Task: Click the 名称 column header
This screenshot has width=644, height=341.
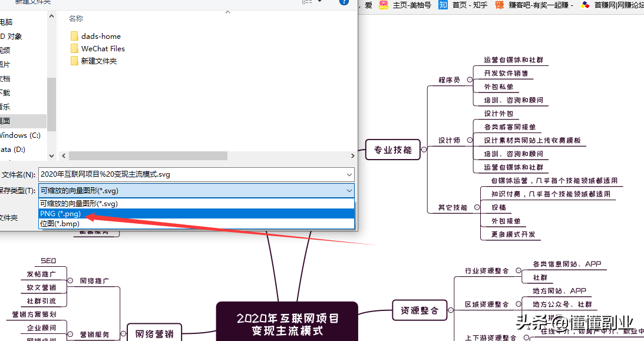Action: click(76, 19)
